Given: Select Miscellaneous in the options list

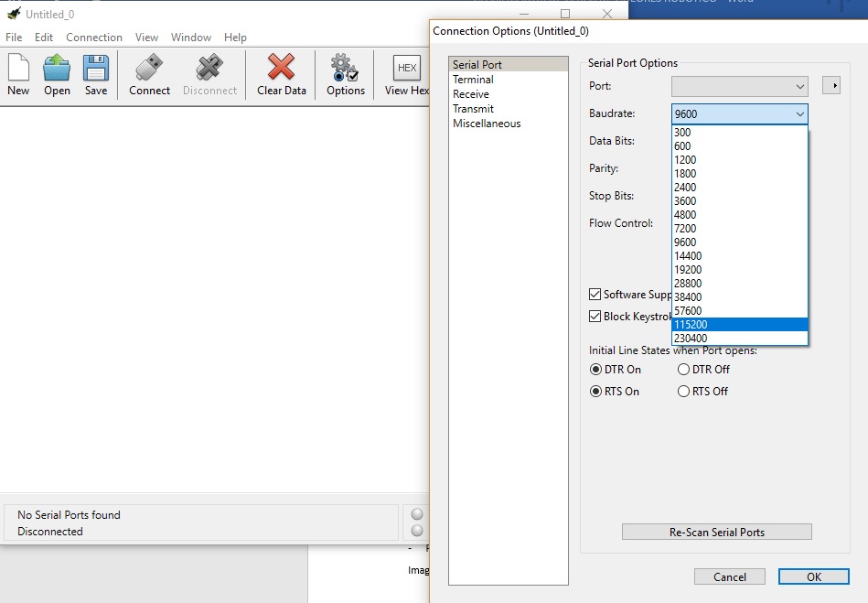Looking at the screenshot, I should pos(487,124).
